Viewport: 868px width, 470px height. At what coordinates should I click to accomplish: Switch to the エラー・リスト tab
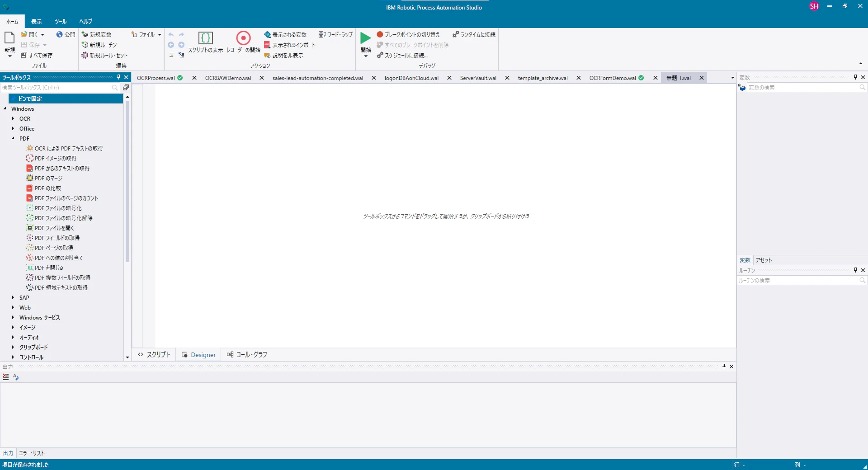point(32,453)
